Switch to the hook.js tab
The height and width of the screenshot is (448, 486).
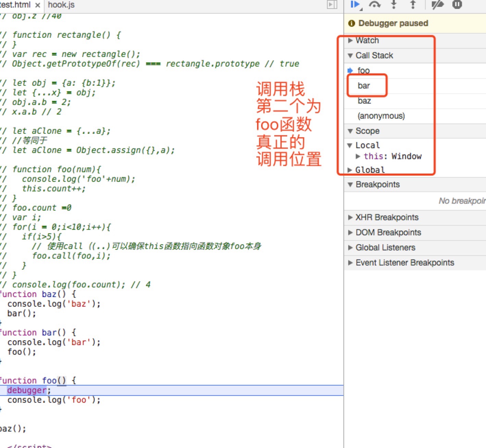[x=61, y=5]
